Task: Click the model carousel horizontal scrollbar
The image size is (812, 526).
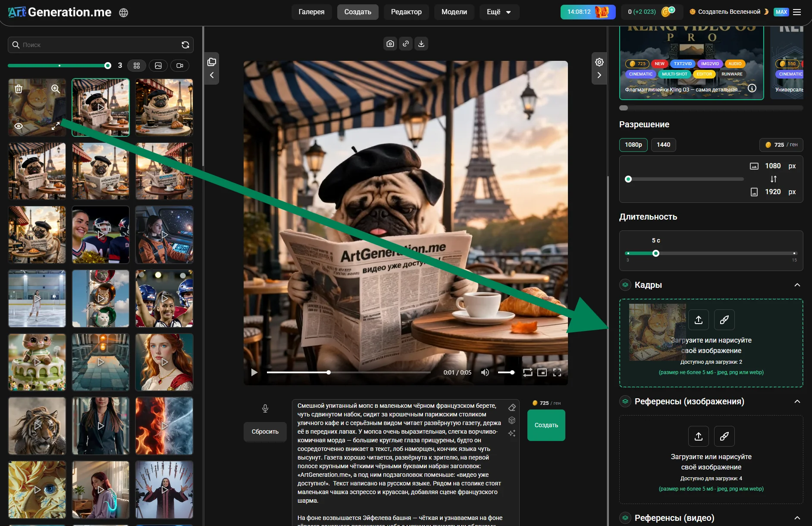Action: (711, 108)
